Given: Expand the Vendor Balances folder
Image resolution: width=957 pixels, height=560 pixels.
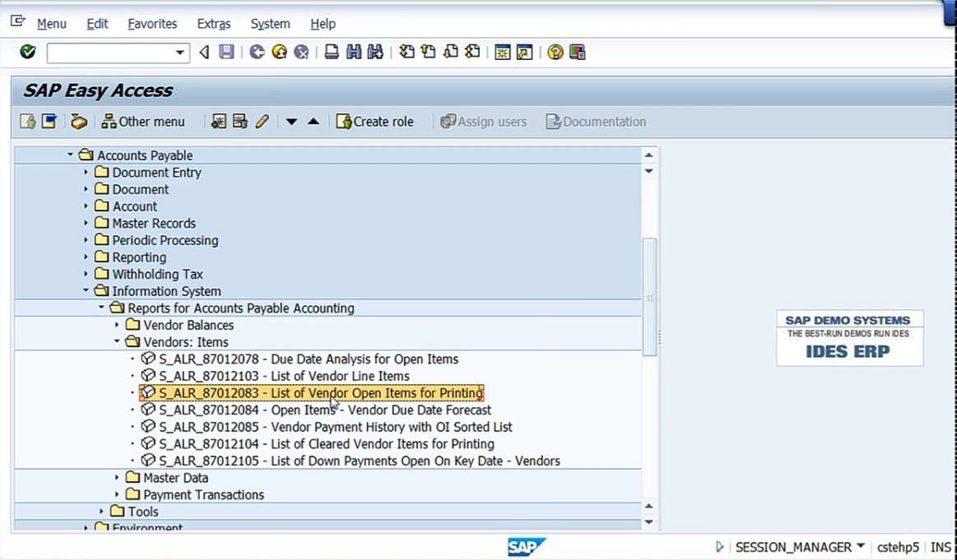Looking at the screenshot, I should (x=117, y=325).
